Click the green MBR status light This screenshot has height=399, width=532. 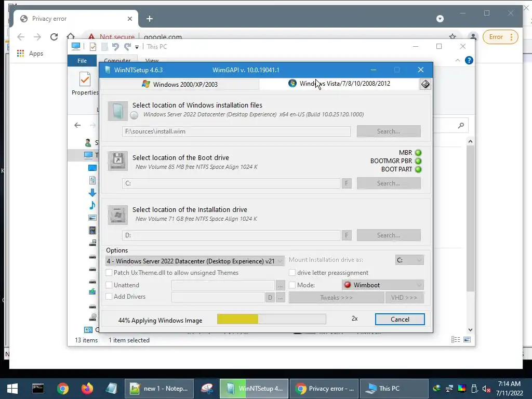[418, 153]
